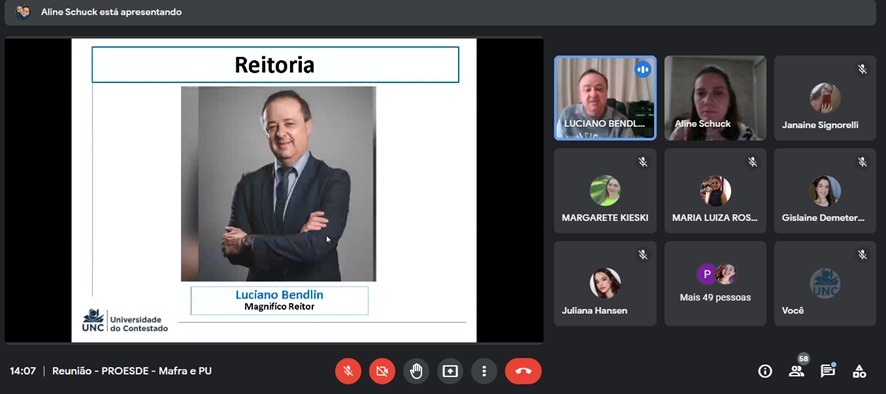
Task: Select LUCIANO BENDLIN video tile
Action: point(605,98)
